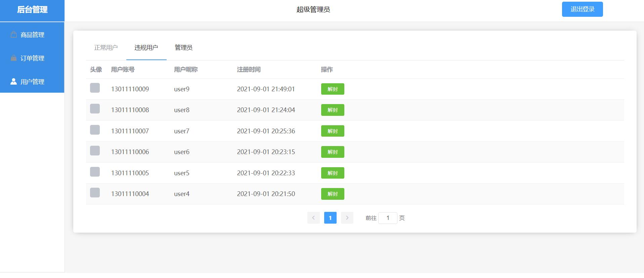This screenshot has height=278, width=644.
Task: Click registration time 2021-09-01 20:22:33
Action: coord(266,173)
